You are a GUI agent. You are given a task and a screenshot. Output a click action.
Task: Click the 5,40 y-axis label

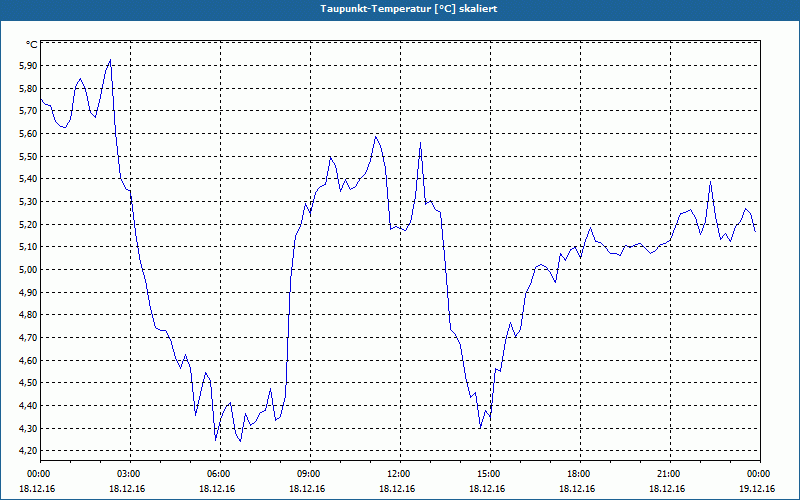pyautogui.click(x=29, y=179)
